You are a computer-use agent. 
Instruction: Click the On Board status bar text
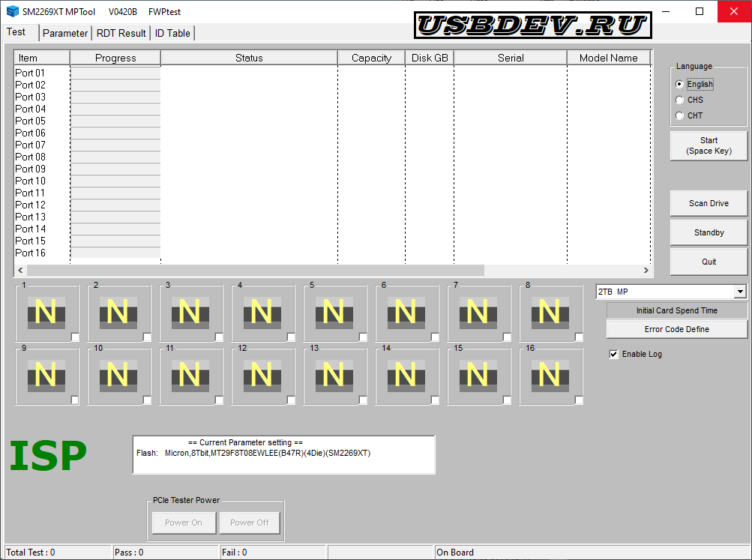click(x=455, y=553)
